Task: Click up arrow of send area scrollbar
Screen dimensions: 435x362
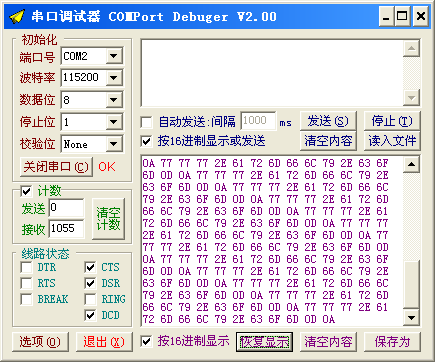Action: 411,49
